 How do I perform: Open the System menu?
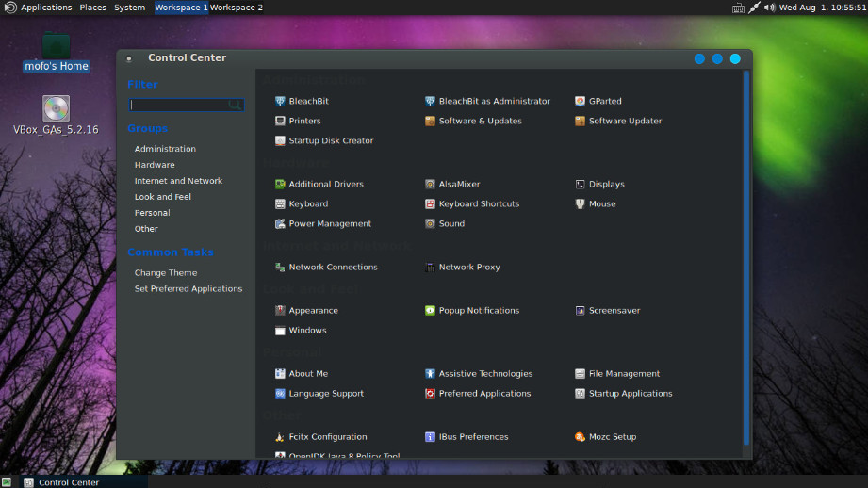129,8
